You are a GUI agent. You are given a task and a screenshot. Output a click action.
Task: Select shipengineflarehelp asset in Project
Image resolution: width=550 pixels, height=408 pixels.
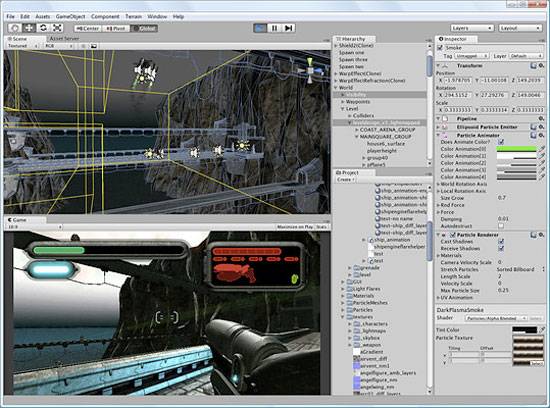click(401, 212)
